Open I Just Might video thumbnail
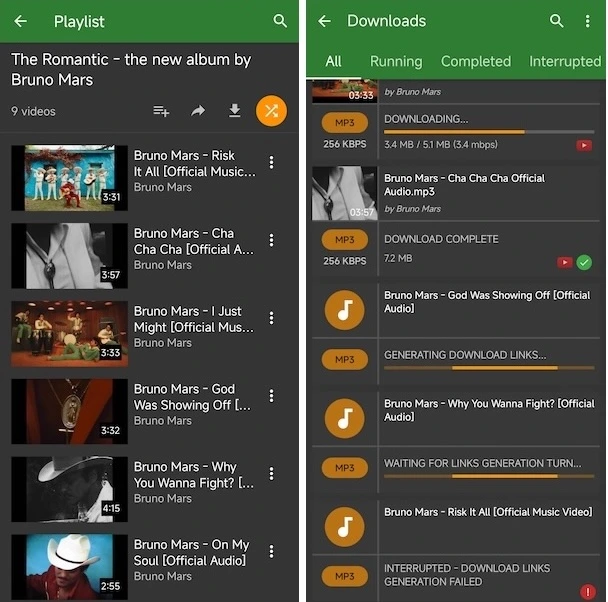Screen dimensions: 608x602 [69, 334]
